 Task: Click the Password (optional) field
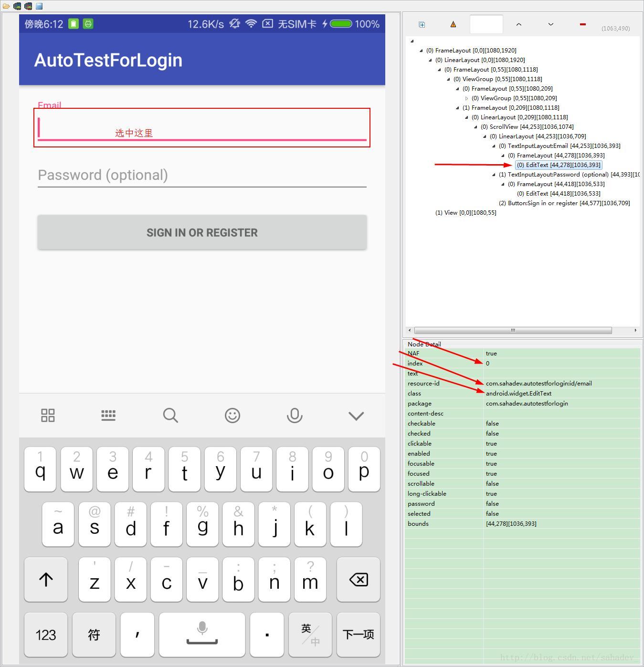(202, 175)
